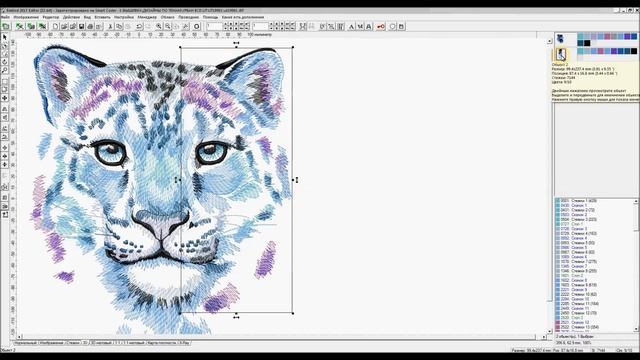
Task: Select the 'Стежки 2 (72)' row
Action: click(595, 210)
